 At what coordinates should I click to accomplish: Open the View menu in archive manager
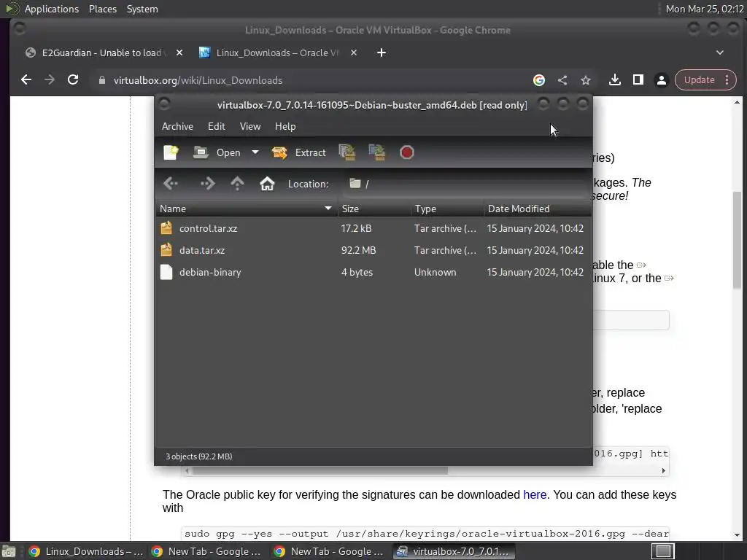pos(250,126)
